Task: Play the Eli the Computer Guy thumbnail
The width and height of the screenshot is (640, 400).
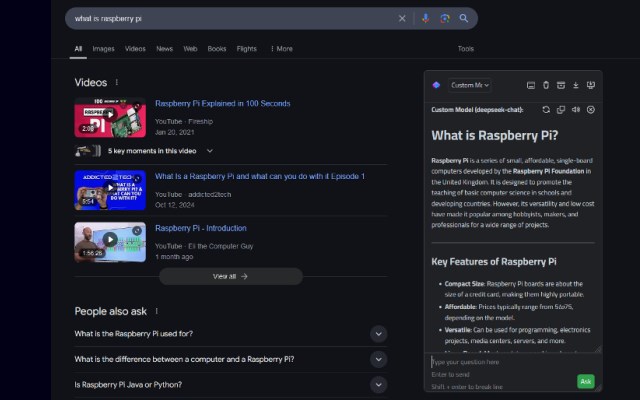Action: coord(110,242)
